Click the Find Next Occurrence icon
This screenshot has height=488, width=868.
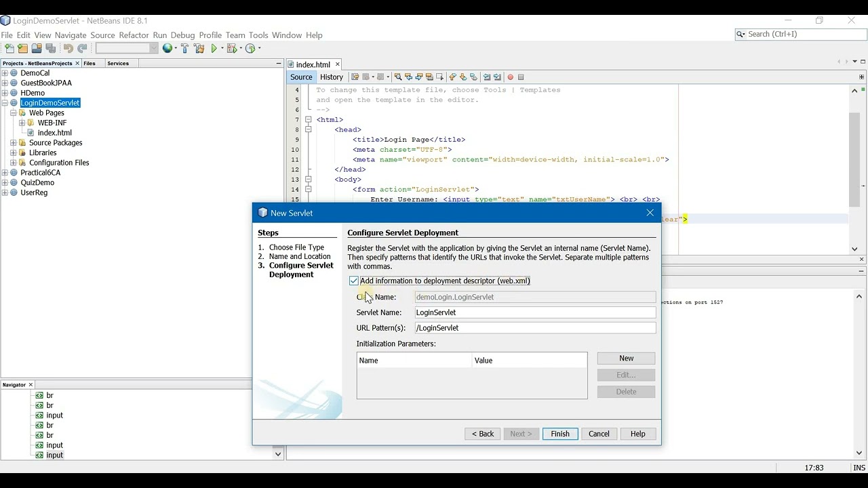419,77
